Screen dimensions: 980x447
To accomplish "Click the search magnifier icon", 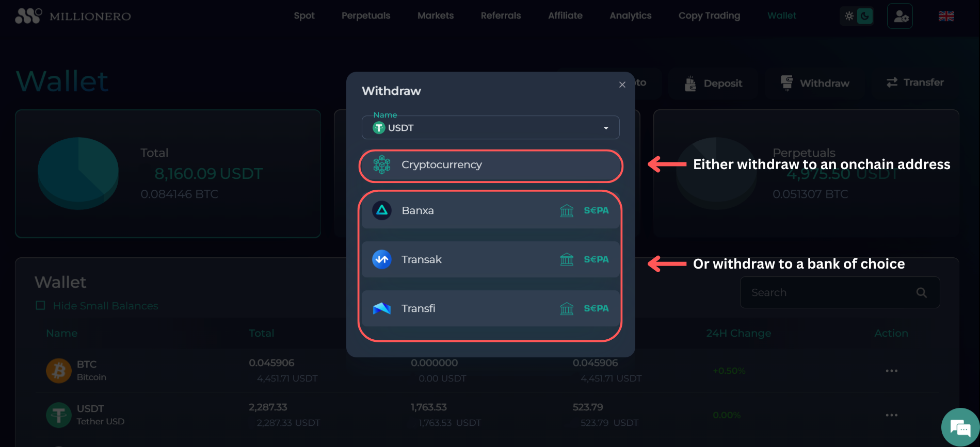I will pos(921,293).
